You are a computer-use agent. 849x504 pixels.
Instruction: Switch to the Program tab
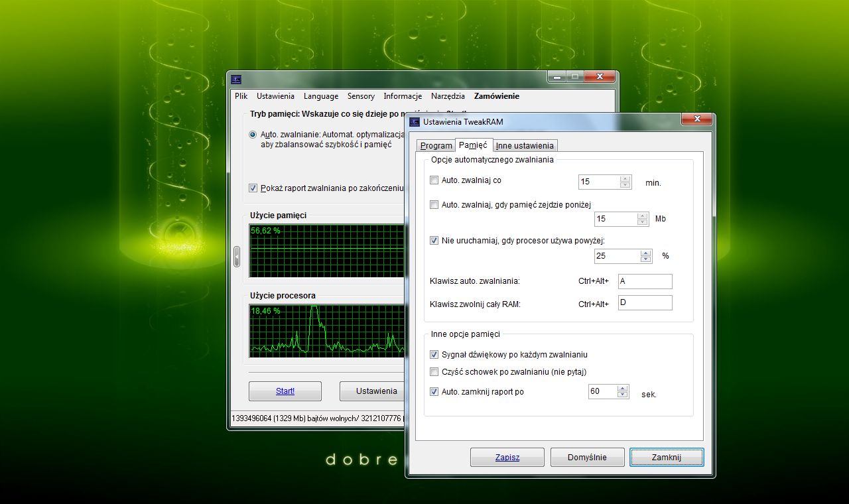tap(436, 146)
